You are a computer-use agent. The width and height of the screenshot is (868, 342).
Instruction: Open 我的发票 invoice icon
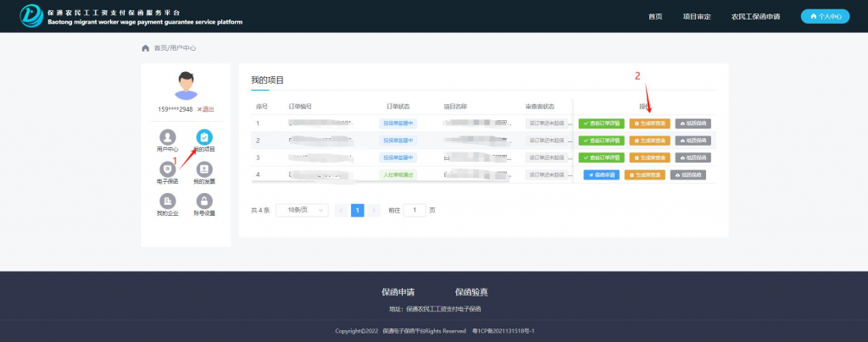click(x=204, y=169)
